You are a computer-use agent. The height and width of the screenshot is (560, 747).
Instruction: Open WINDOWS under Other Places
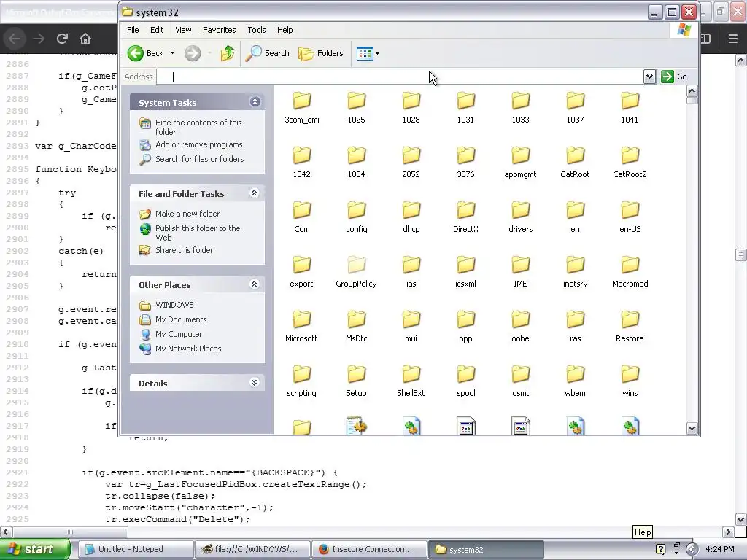click(x=174, y=305)
